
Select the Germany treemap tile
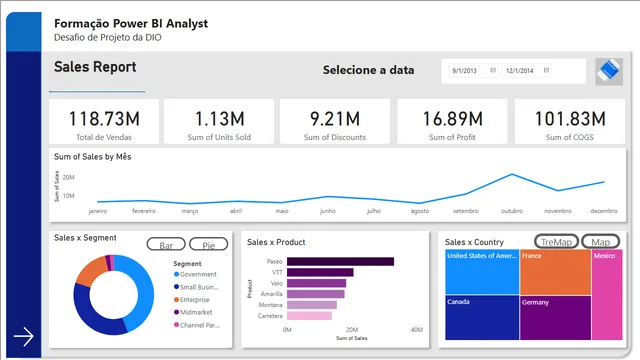click(556, 318)
